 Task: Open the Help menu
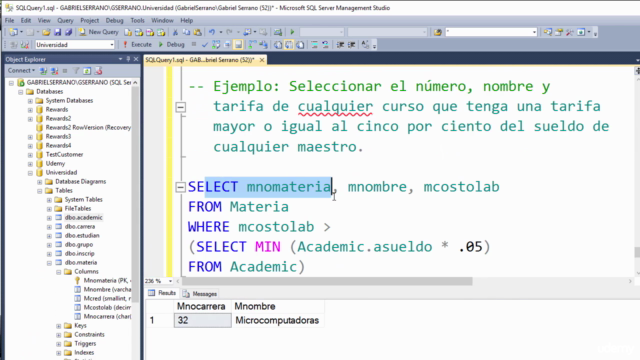click(187, 20)
